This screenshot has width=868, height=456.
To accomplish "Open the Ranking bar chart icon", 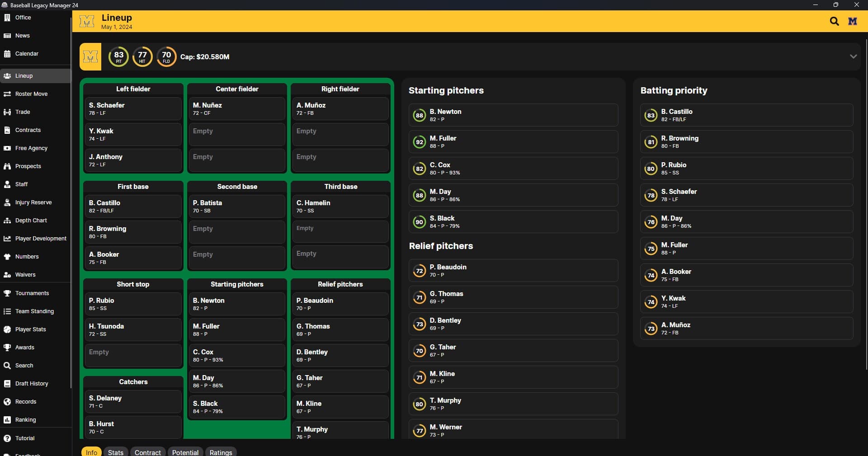I will click(x=7, y=420).
